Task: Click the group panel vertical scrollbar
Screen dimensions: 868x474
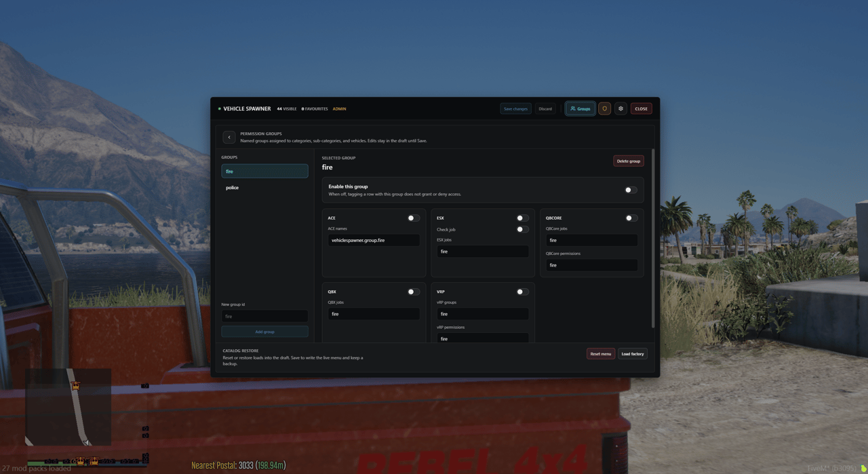Action: [x=653, y=237]
